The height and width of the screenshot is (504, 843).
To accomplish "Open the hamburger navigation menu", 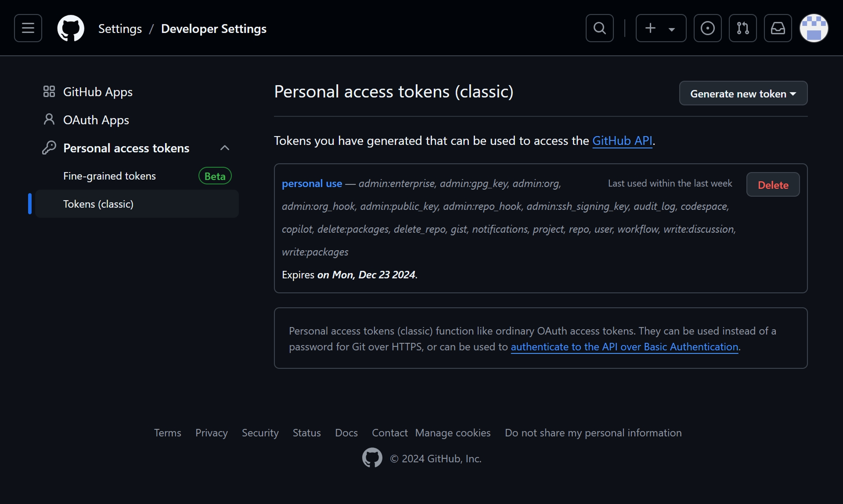I will pos(28,28).
